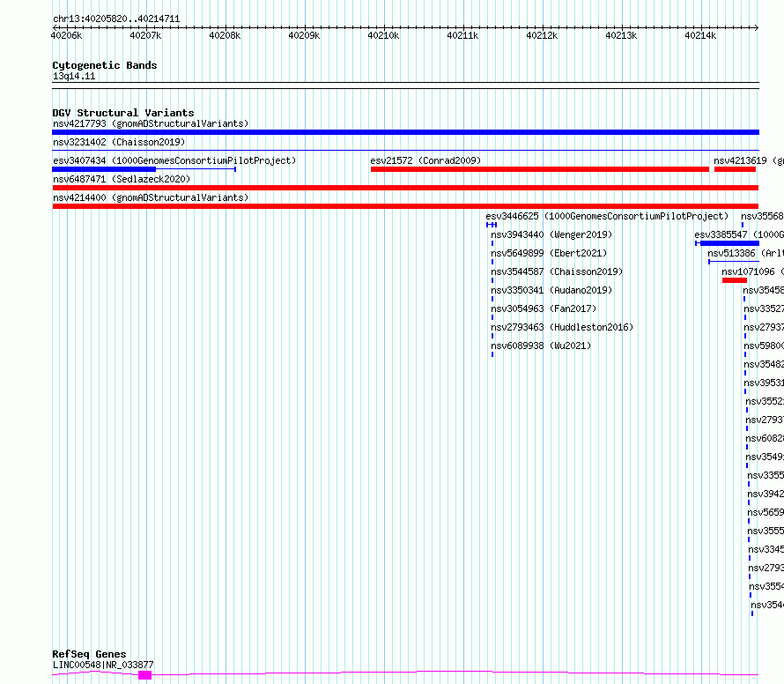
Task: Open variant nsv3231402 (Chaisson2019) label
Action: click(119, 142)
